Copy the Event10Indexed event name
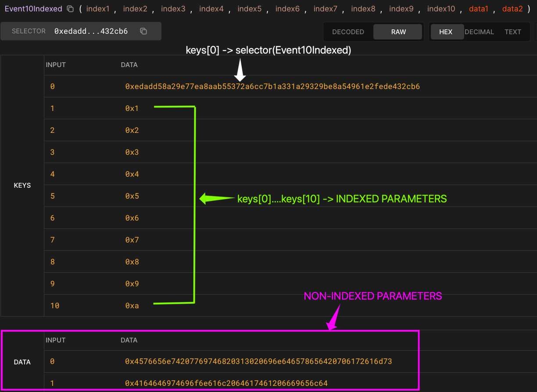 [x=69, y=8]
